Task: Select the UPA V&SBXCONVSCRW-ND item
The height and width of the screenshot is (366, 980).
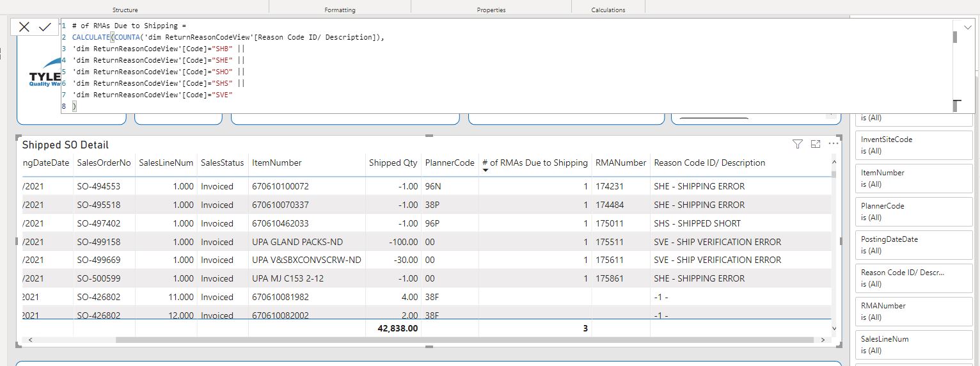Action: (306, 260)
